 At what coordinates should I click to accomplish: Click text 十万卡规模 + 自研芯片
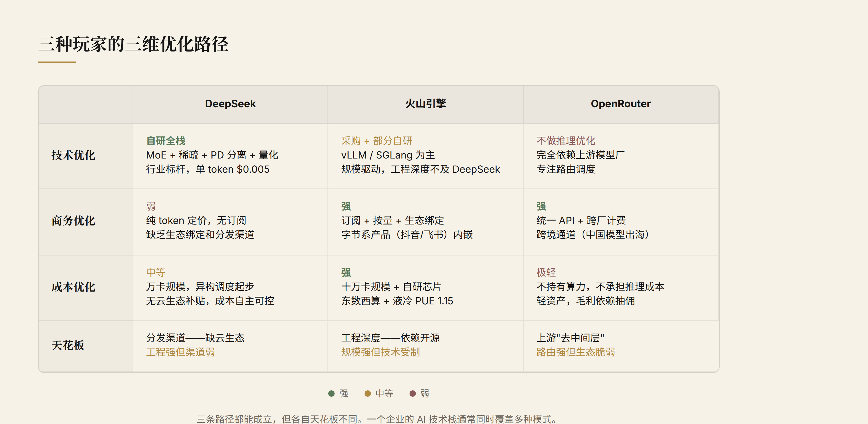[x=391, y=287]
